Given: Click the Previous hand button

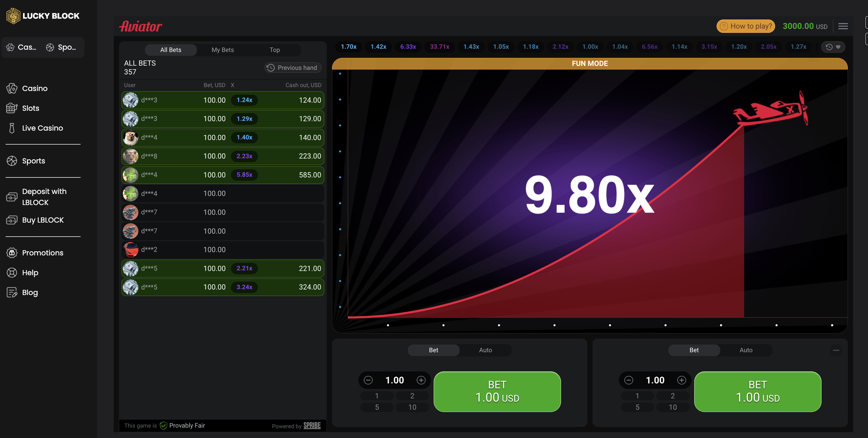Looking at the screenshot, I should tap(293, 68).
